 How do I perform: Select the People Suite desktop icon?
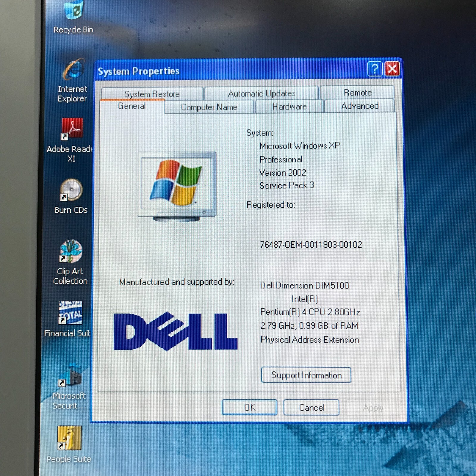[69, 444]
